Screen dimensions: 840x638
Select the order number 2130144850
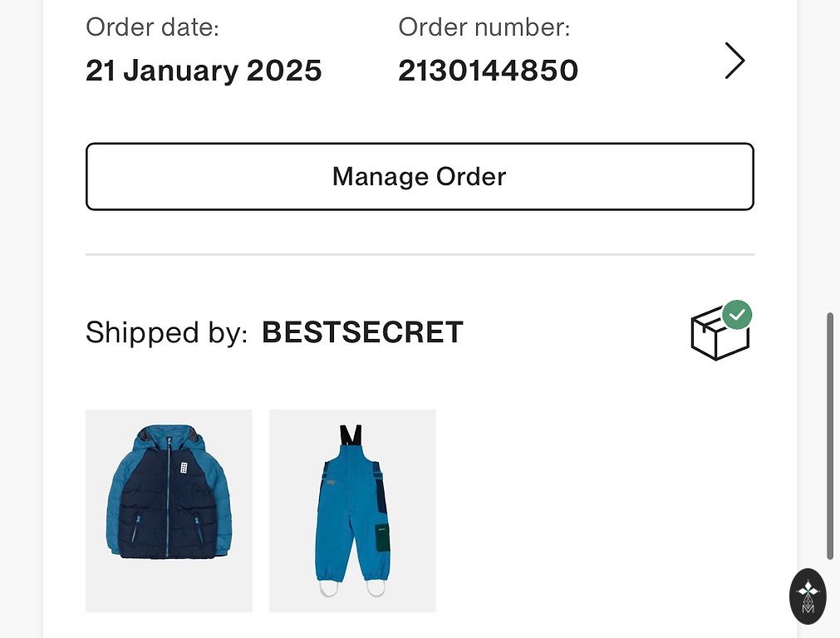pyautogui.click(x=488, y=71)
